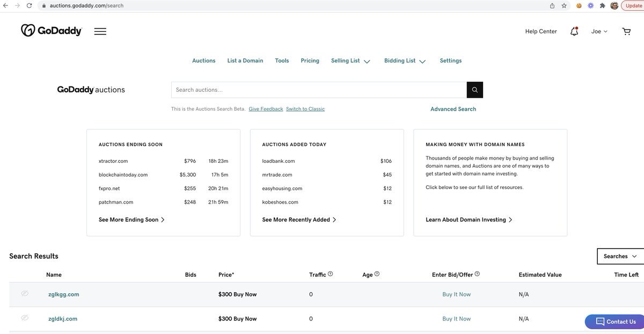This screenshot has width=644, height=334.
Task: Click the search magnifier button
Action: tap(475, 90)
